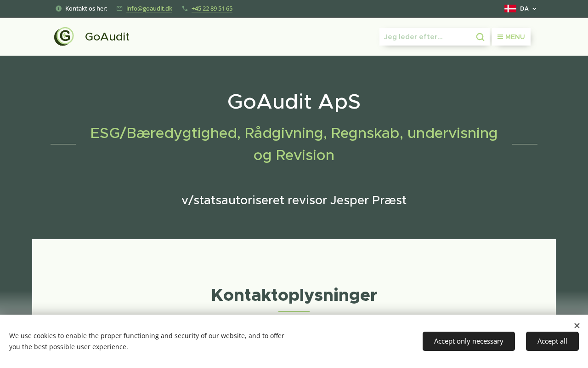Go to GoAudit home title link
This screenshot has width=588, height=368.
click(107, 37)
